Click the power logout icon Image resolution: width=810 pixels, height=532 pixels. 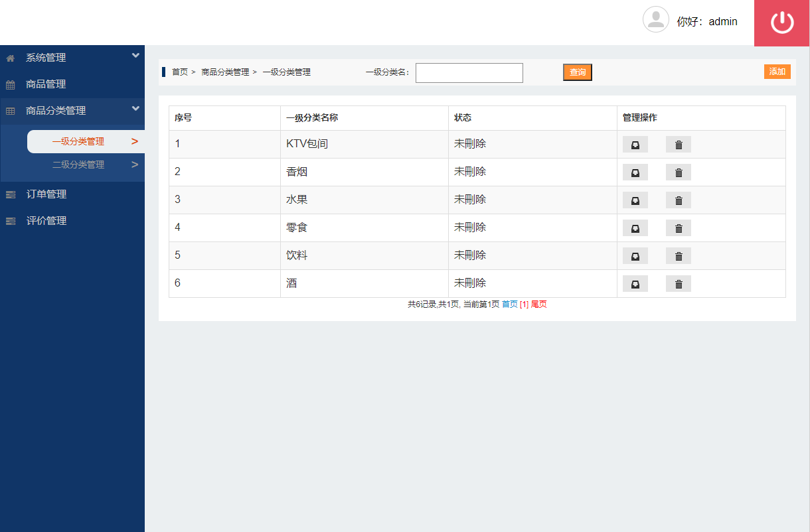(x=781, y=23)
